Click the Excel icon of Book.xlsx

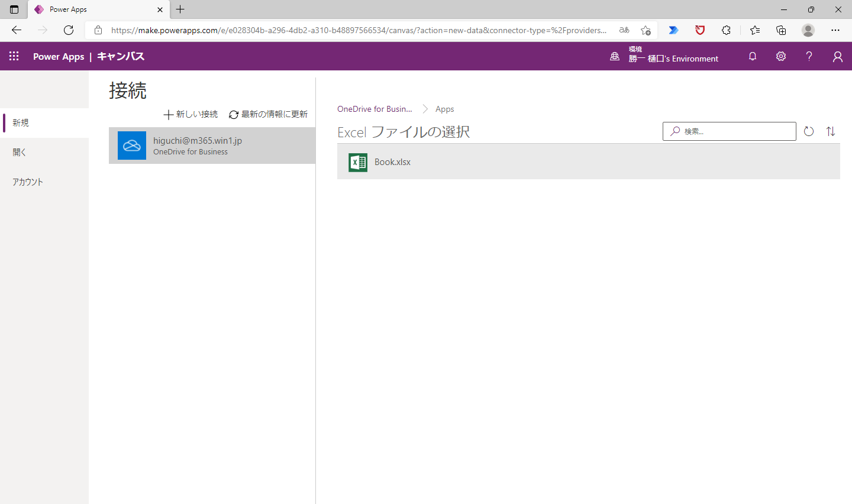pos(358,162)
